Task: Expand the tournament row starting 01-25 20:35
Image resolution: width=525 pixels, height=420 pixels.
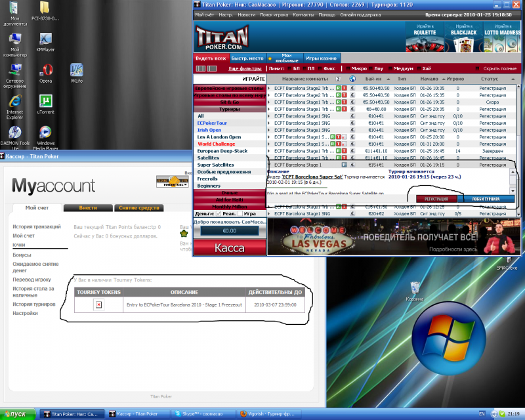Action: coord(269,109)
